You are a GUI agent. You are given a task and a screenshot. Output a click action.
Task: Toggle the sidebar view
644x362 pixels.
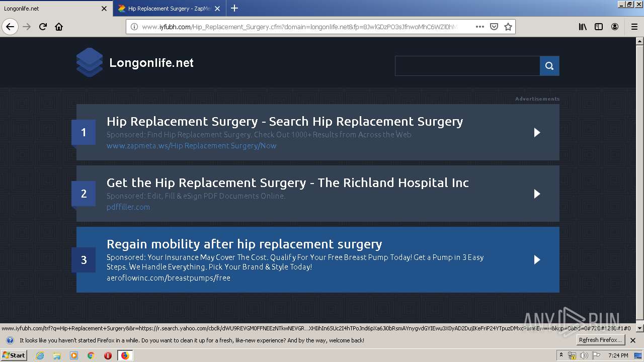(x=599, y=27)
